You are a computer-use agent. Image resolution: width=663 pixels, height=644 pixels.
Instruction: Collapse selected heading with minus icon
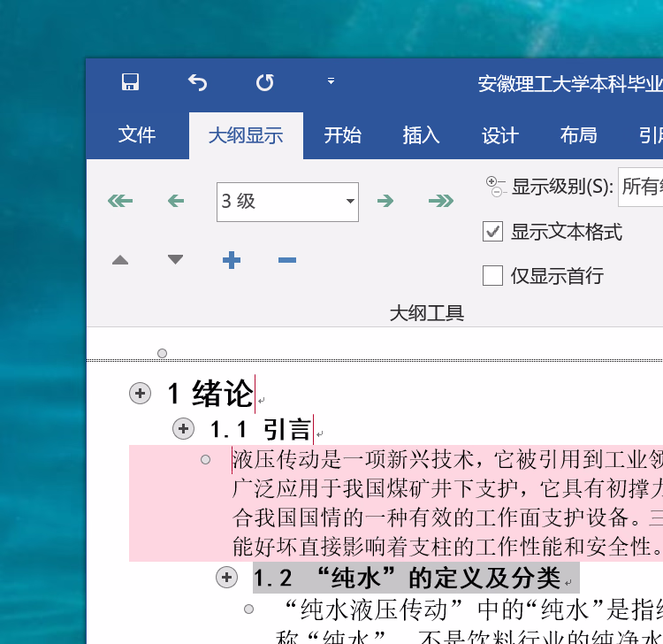click(286, 260)
